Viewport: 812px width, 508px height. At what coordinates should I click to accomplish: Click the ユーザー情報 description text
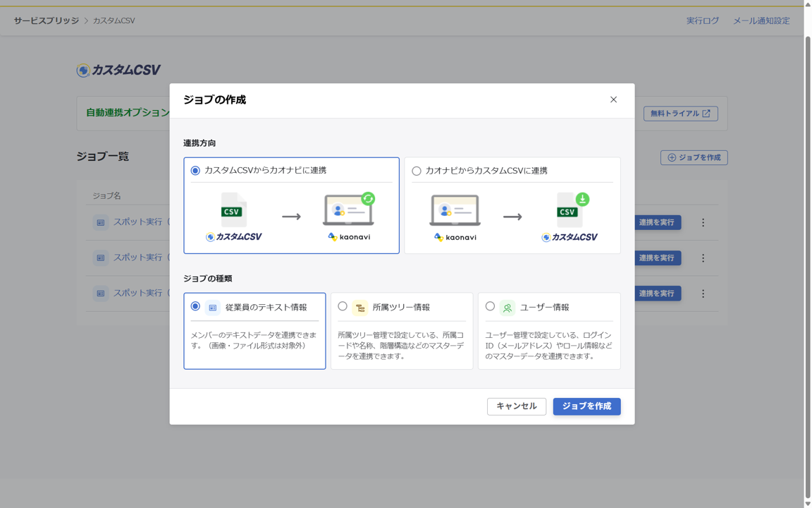point(549,346)
